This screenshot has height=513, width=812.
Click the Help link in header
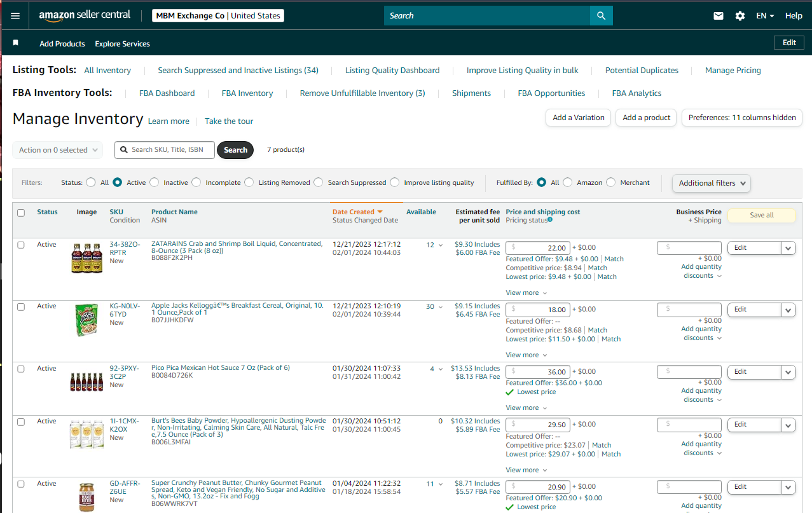(x=794, y=16)
